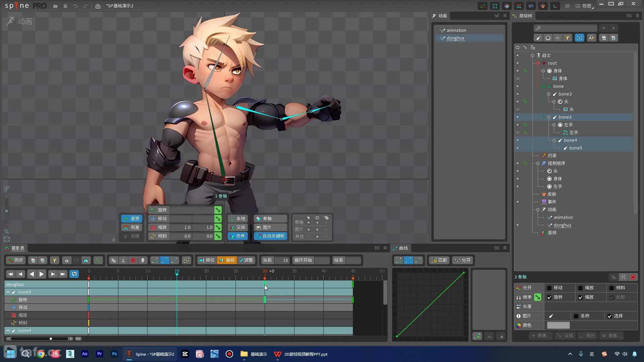Collapse the bone3 timeline row

point(8,292)
